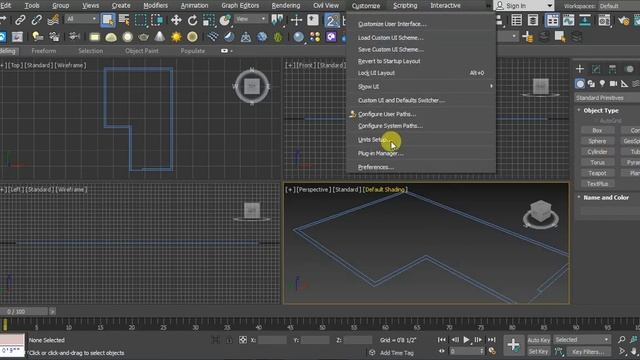Image resolution: width=640 pixels, height=360 pixels.
Task: Open the Material Editor sphere icon
Action: click(x=299, y=37)
